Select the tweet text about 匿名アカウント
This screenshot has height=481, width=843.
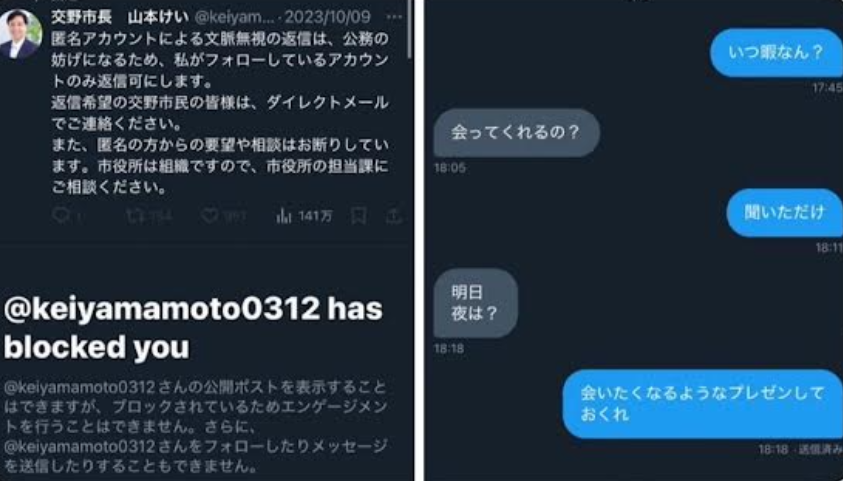point(220,113)
